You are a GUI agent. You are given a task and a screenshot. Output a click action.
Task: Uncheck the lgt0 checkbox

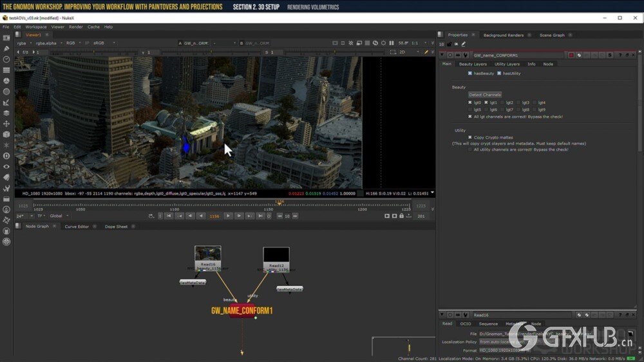(470, 102)
